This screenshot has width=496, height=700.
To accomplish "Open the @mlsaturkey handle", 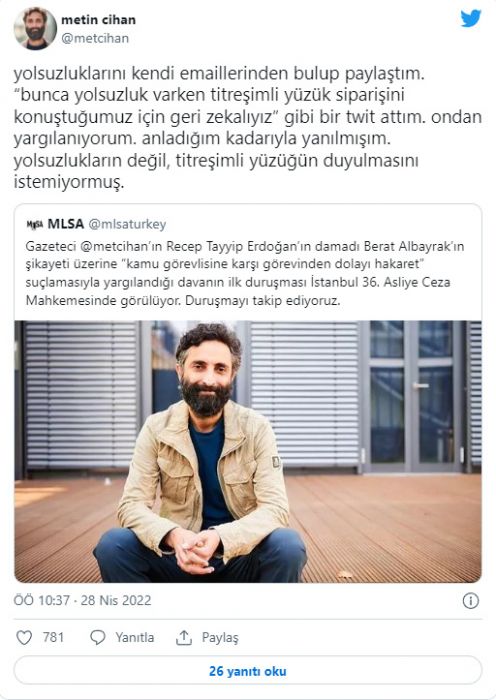I will pyautogui.click(x=127, y=224).
